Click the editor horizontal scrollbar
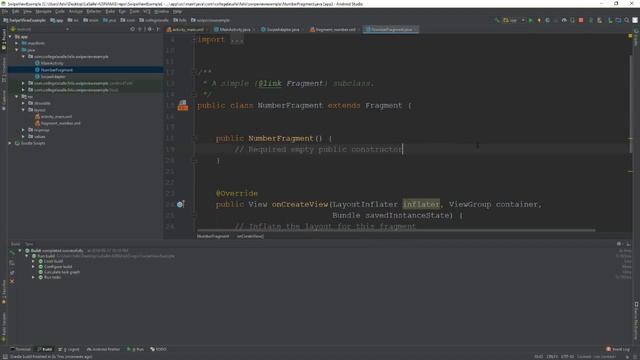 coord(396,231)
